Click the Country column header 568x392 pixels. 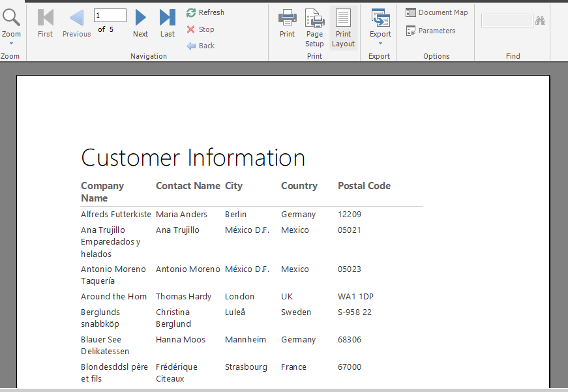click(299, 185)
